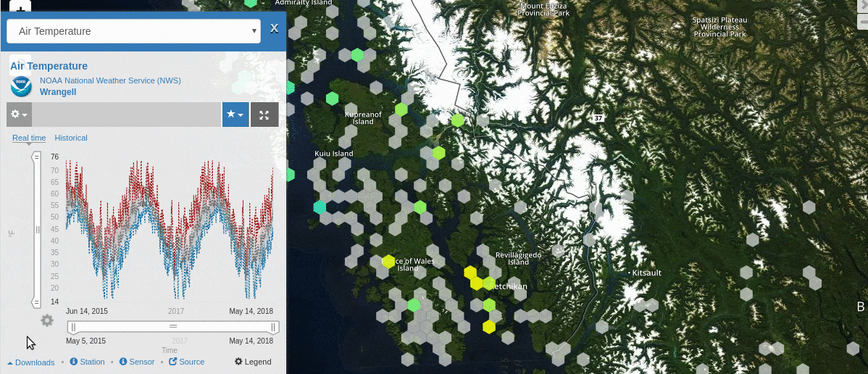The height and width of the screenshot is (374, 868).
Task: Open the Station info link
Action: click(x=88, y=362)
